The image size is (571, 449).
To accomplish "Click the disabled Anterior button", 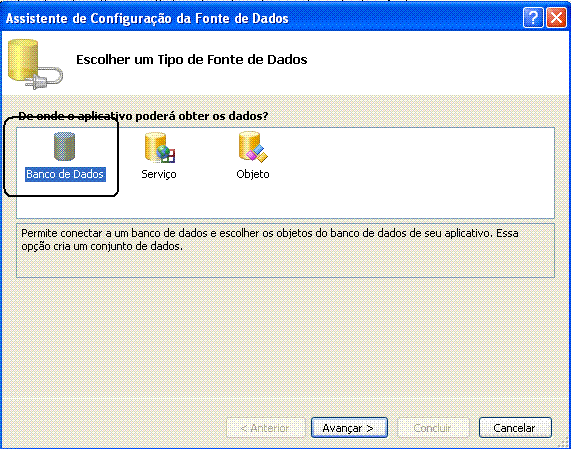I will (265, 428).
